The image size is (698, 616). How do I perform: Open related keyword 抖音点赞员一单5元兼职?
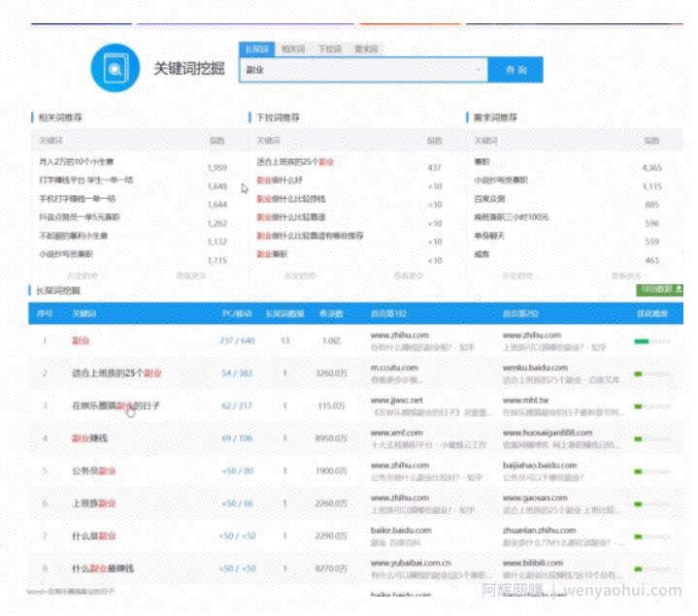(80, 217)
